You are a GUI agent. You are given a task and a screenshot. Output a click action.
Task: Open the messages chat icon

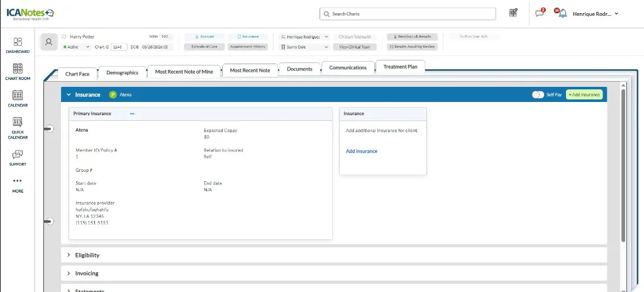point(540,13)
